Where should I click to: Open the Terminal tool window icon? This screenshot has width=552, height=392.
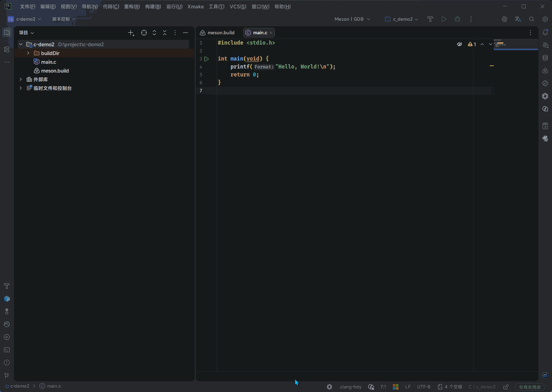tap(7, 350)
